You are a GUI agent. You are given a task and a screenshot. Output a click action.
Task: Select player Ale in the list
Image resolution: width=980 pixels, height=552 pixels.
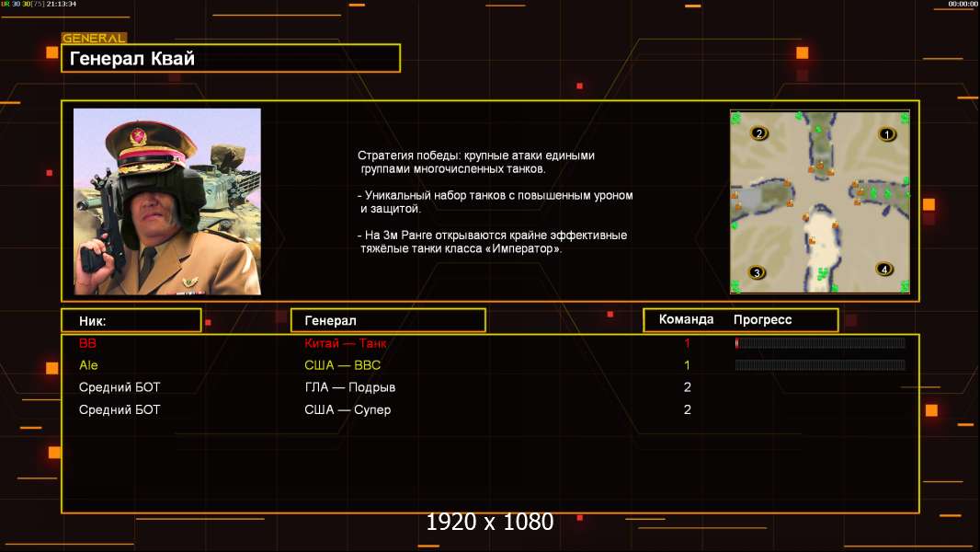(x=88, y=365)
